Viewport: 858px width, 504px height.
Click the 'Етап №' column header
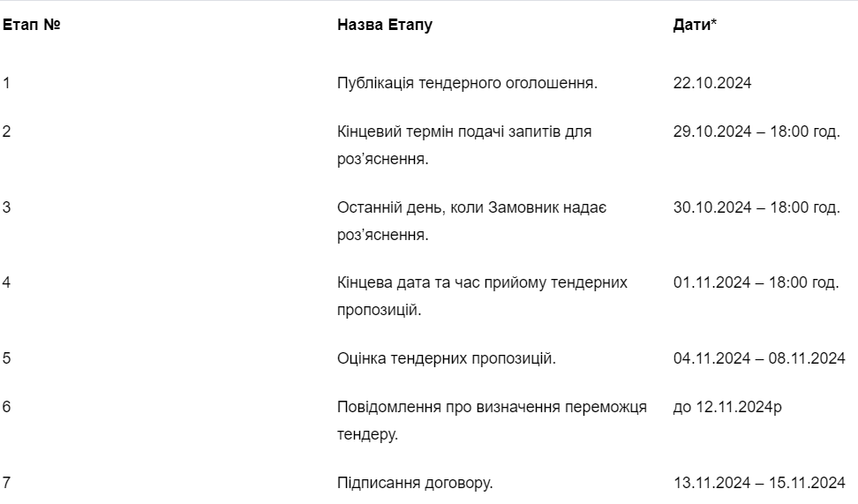pyautogui.click(x=31, y=25)
